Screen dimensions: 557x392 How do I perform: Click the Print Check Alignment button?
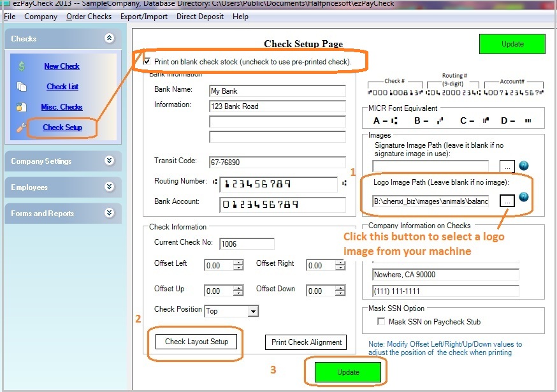point(305,342)
